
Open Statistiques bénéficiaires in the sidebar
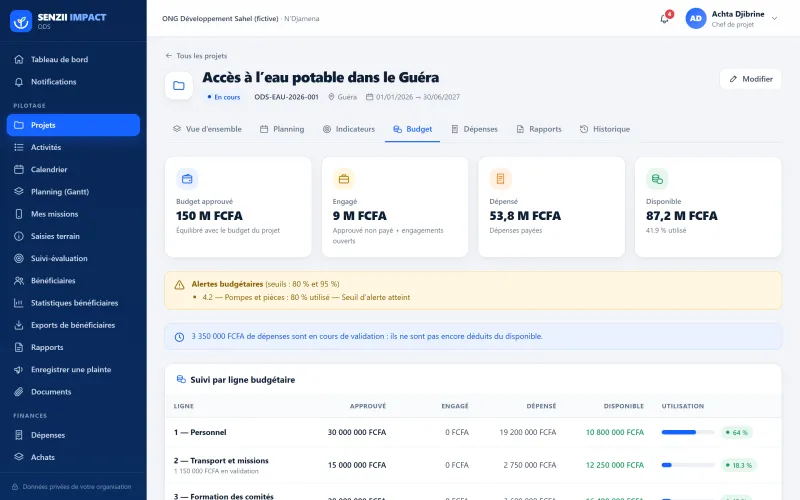pos(73,303)
